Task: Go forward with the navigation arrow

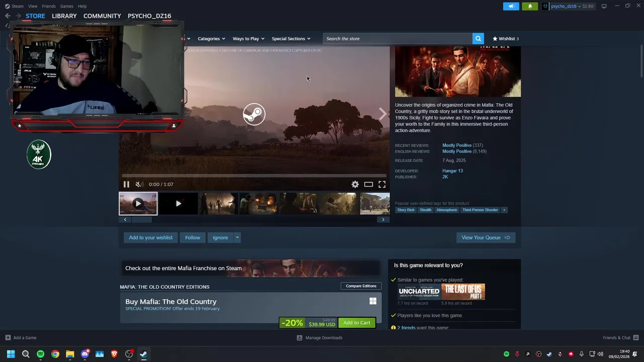Action: 18,16
